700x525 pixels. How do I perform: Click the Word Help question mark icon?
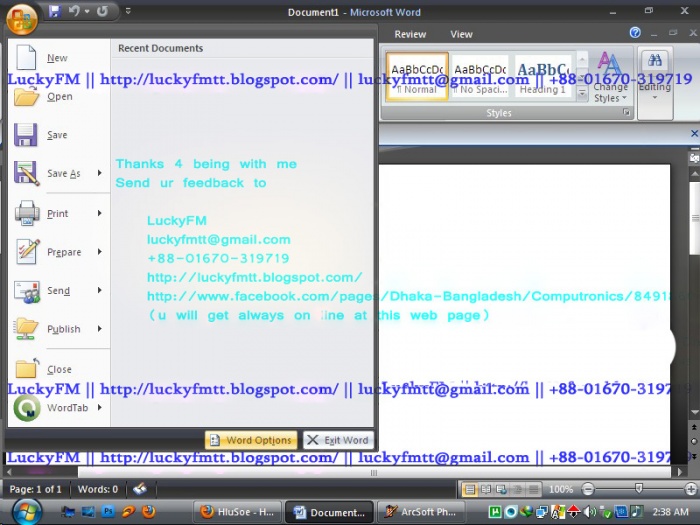[x=635, y=33]
